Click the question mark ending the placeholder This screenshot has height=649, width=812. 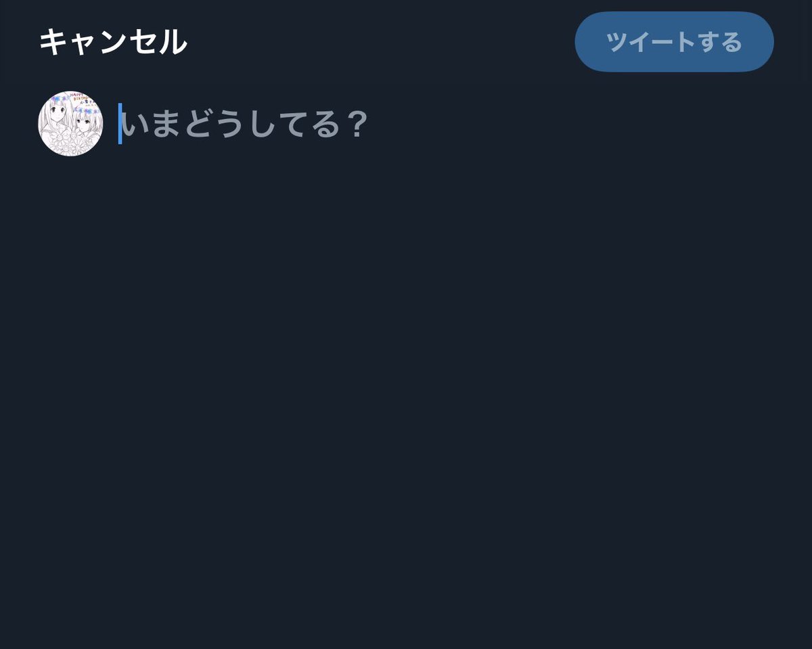point(357,125)
